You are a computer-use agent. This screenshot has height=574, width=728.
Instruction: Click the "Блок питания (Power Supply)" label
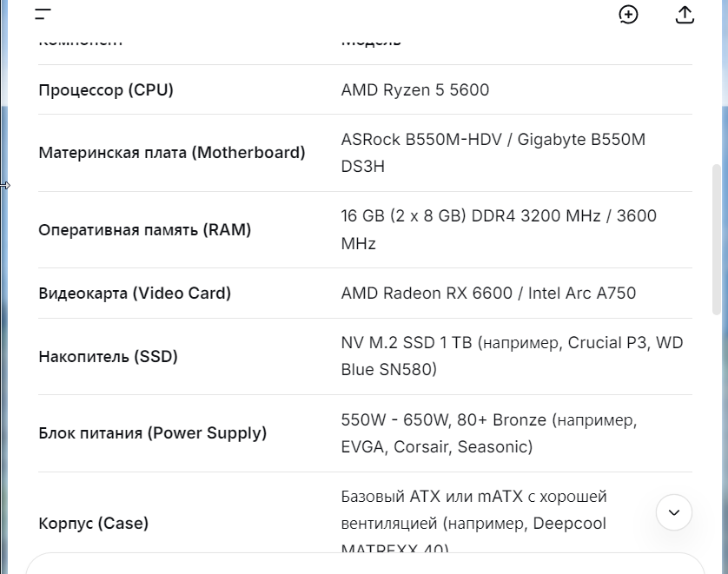click(153, 432)
